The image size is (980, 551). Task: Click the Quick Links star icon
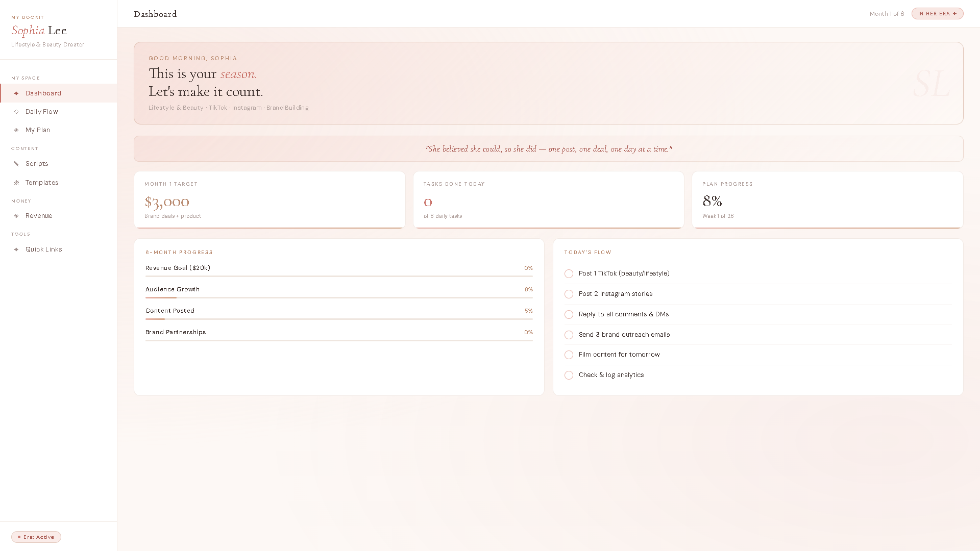(16, 249)
